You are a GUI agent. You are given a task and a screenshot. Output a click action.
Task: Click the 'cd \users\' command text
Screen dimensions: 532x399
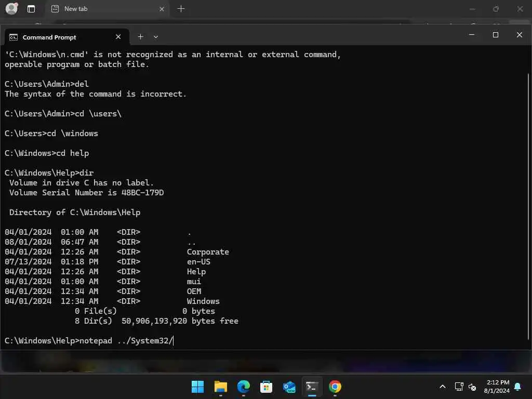tap(98, 114)
